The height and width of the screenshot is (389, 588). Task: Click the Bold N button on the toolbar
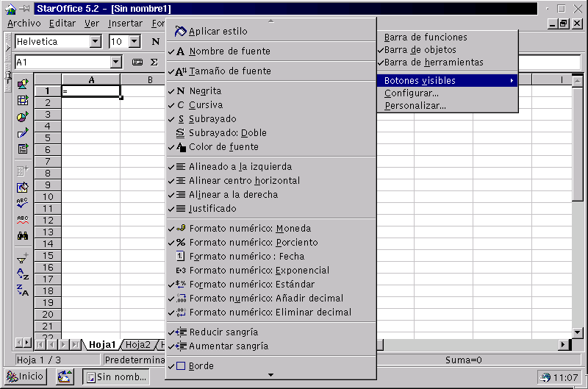[156, 42]
